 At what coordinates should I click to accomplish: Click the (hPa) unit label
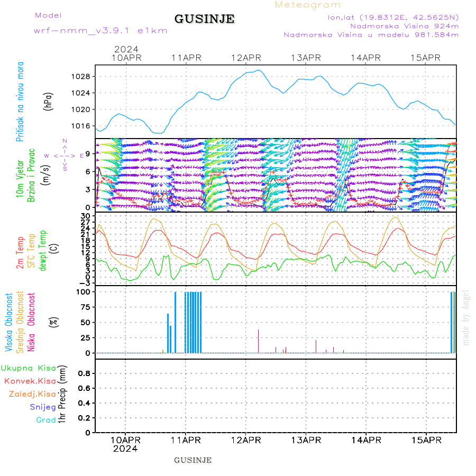(x=48, y=102)
